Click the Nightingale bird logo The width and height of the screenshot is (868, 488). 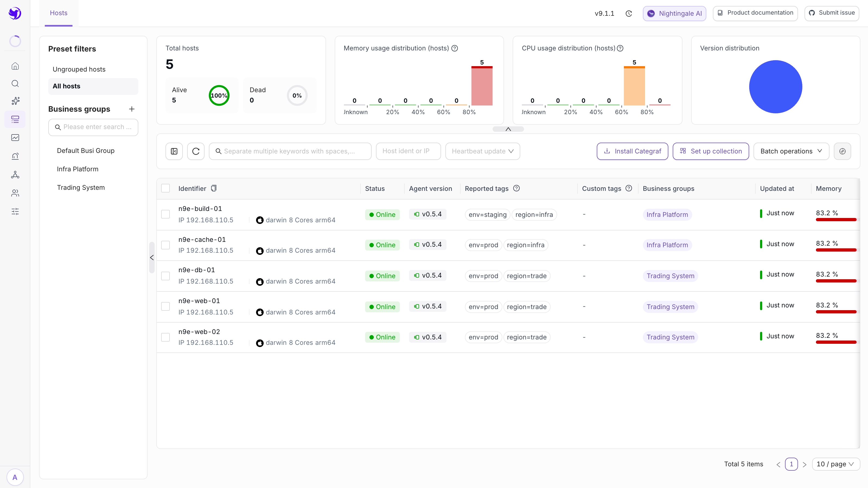click(x=15, y=14)
